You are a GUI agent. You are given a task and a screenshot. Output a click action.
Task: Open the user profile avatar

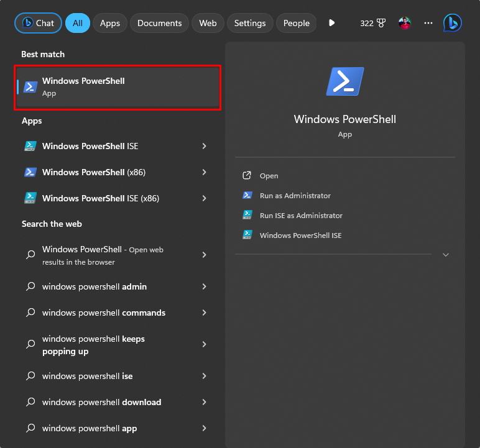click(405, 23)
